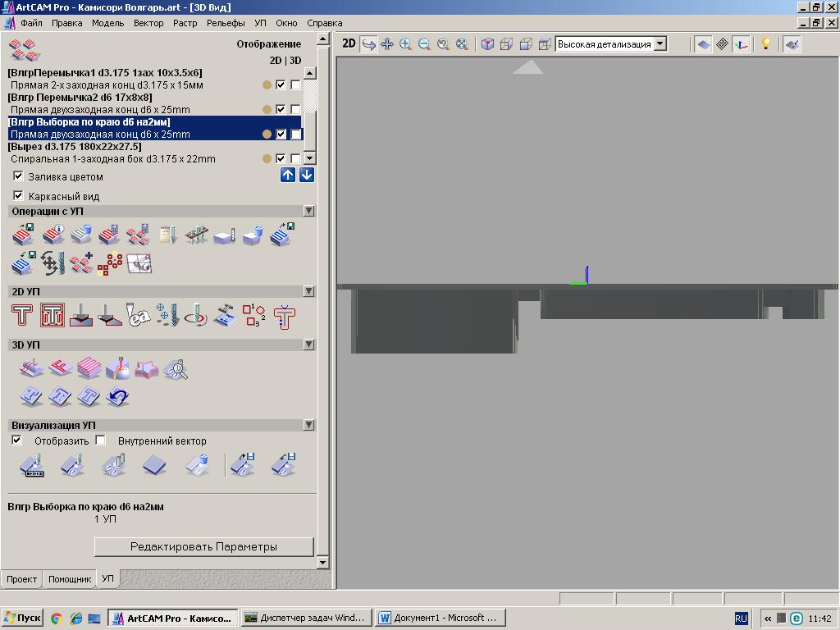The width and height of the screenshot is (840, 630).
Task: Click the light bulb icon in view toolbar
Action: point(765,44)
